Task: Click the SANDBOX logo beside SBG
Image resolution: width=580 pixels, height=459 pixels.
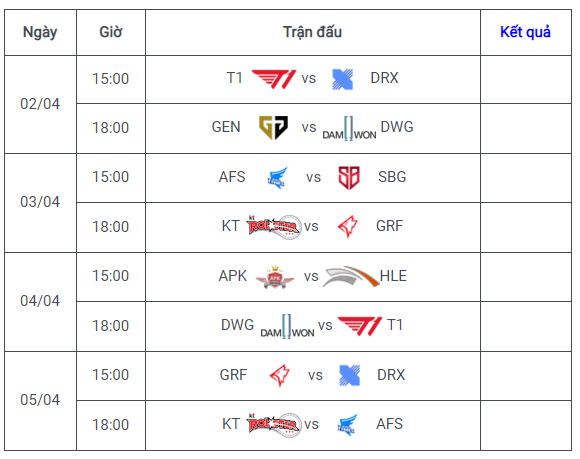Action: 349,178
